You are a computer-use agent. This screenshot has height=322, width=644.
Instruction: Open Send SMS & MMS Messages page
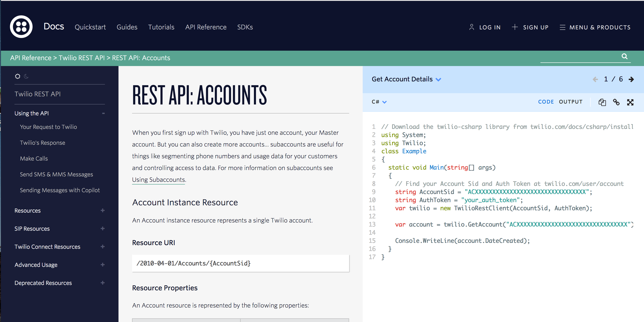[x=57, y=174]
